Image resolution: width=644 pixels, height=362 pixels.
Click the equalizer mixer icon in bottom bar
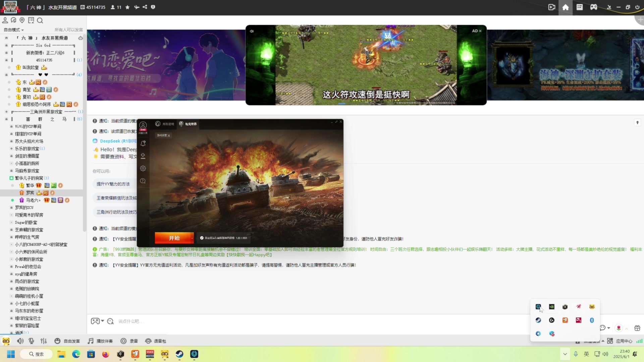pyautogui.click(x=44, y=341)
